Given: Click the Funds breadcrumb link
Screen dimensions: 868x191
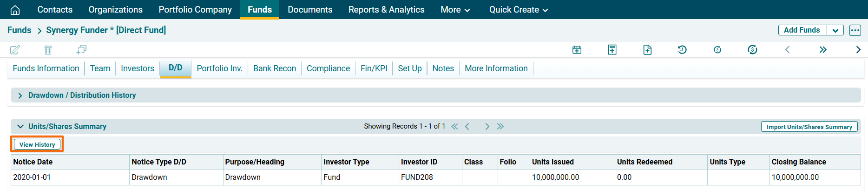Looking at the screenshot, I should pyautogui.click(x=20, y=30).
